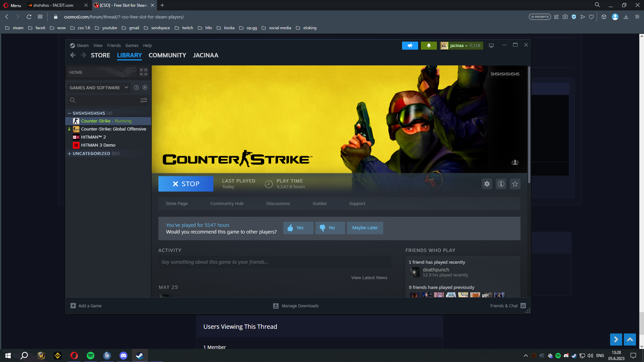Open the Games menu in Steam
Viewport: 644px width, 362px height.
point(132,46)
